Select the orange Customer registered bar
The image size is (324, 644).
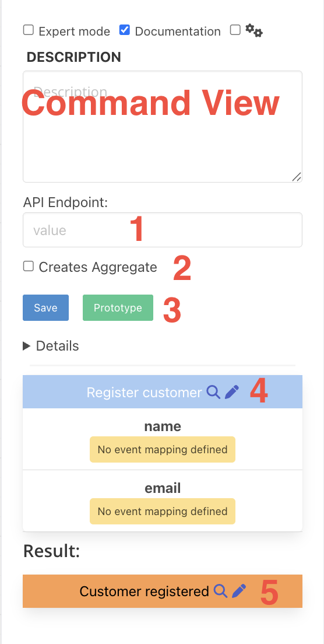[163, 591]
